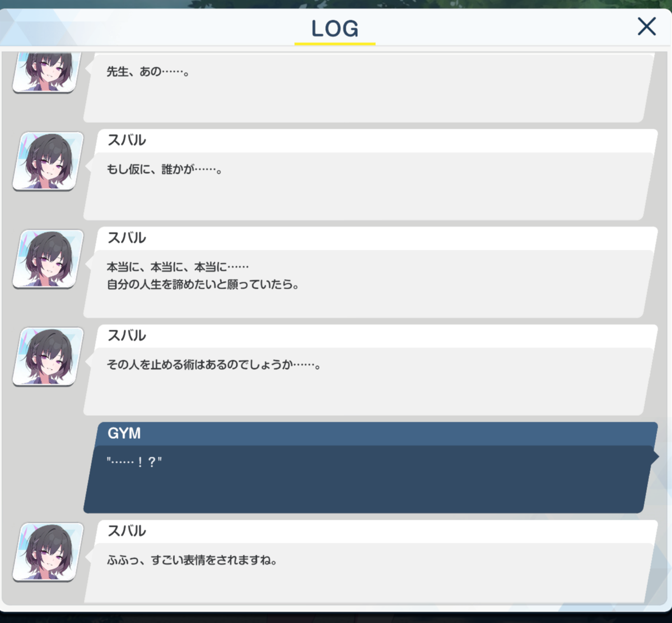
Task: Click Subaru's portrait beside もし仮に message
Action: click(48, 161)
